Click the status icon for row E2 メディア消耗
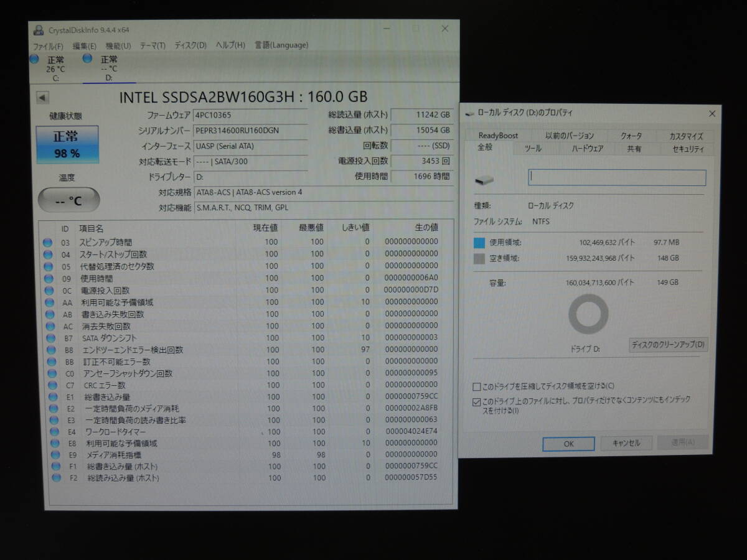747x560 pixels. pos(54,408)
